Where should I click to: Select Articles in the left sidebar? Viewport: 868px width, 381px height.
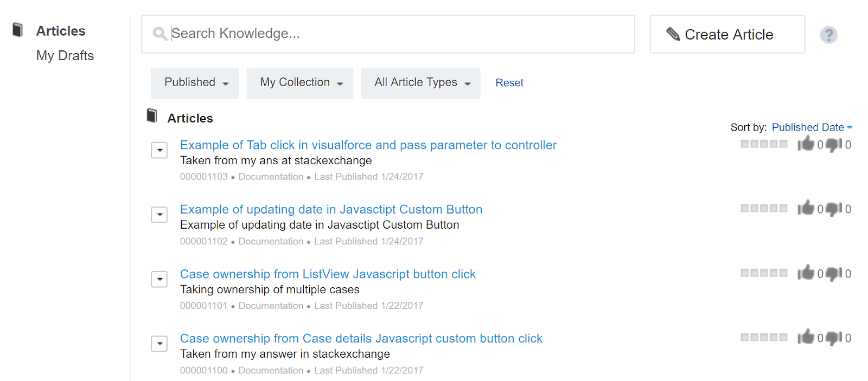point(61,31)
